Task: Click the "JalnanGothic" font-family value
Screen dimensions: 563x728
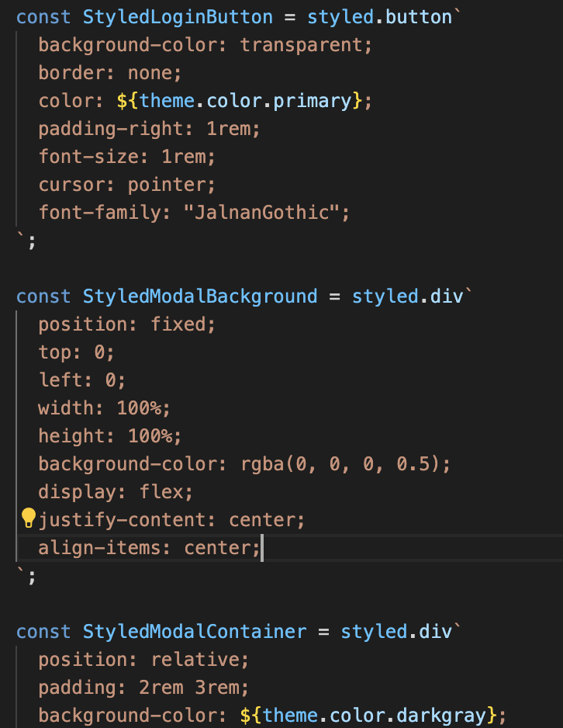Action: click(261, 213)
